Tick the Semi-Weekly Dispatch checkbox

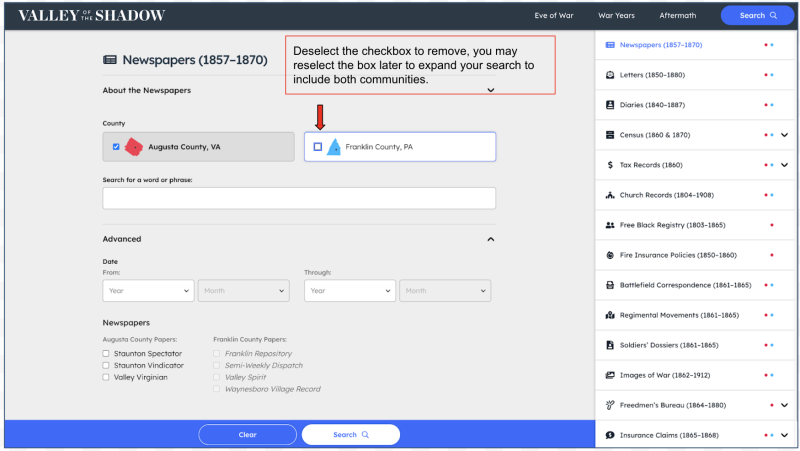(x=216, y=365)
